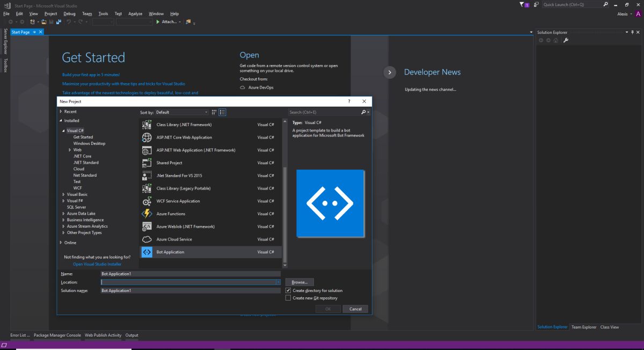Expand the Online section

[61, 243]
